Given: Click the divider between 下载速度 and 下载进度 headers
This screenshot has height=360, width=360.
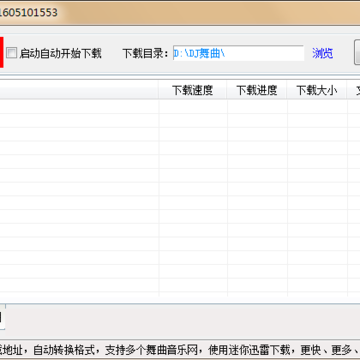Looking at the screenshot, I should [227, 90].
